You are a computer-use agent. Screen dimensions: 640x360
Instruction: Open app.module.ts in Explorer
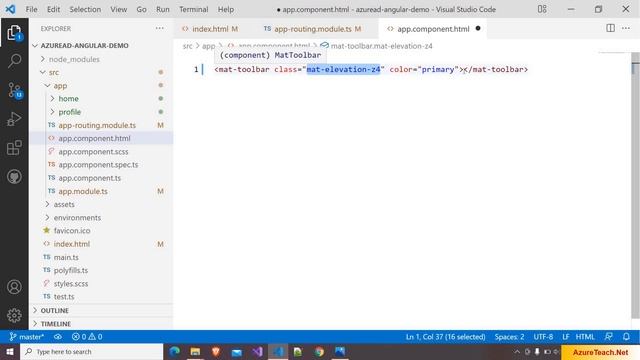pos(83,191)
